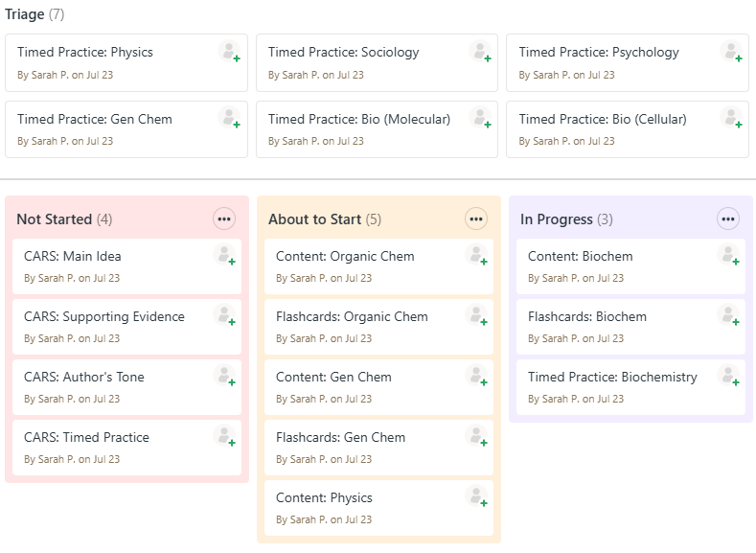Open the Timed Practice: Gen Chem card title

95,119
